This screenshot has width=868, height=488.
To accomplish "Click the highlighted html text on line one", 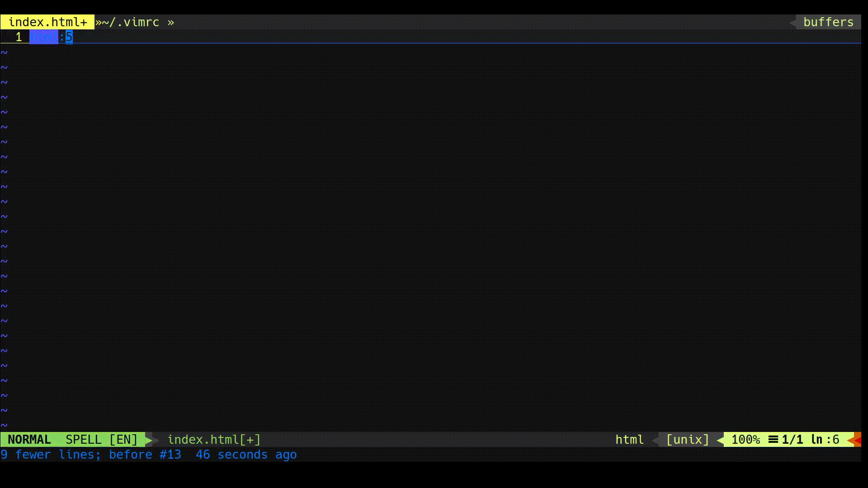I will (x=44, y=37).
